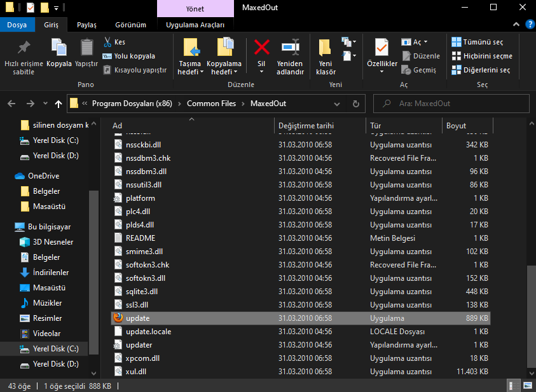Sort by Boyut column header
536x392 pixels.
coord(467,126)
